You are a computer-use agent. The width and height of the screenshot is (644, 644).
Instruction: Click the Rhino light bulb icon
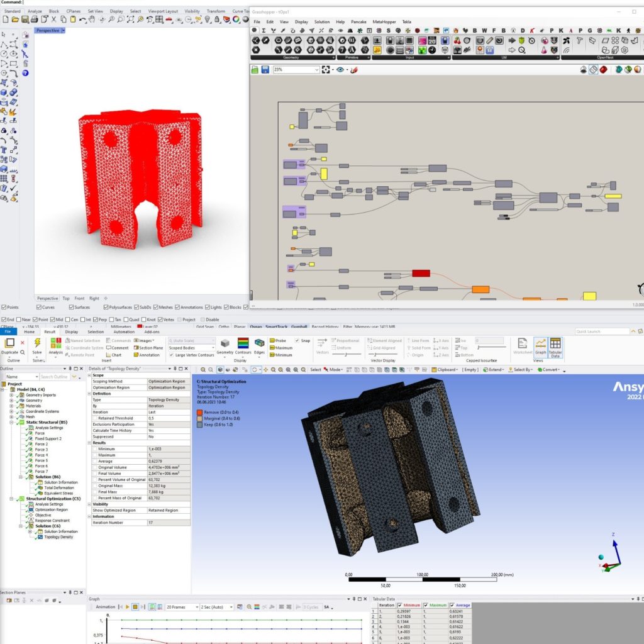tap(208, 19)
